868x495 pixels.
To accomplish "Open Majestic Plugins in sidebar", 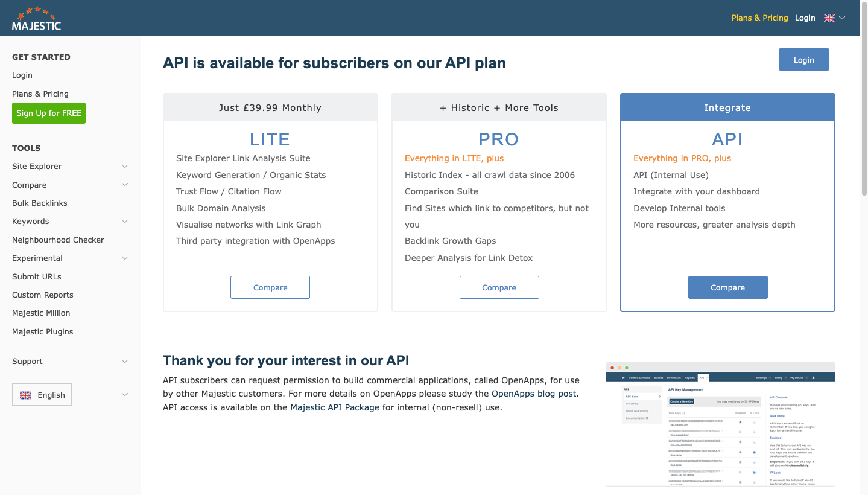I will 43,332.
